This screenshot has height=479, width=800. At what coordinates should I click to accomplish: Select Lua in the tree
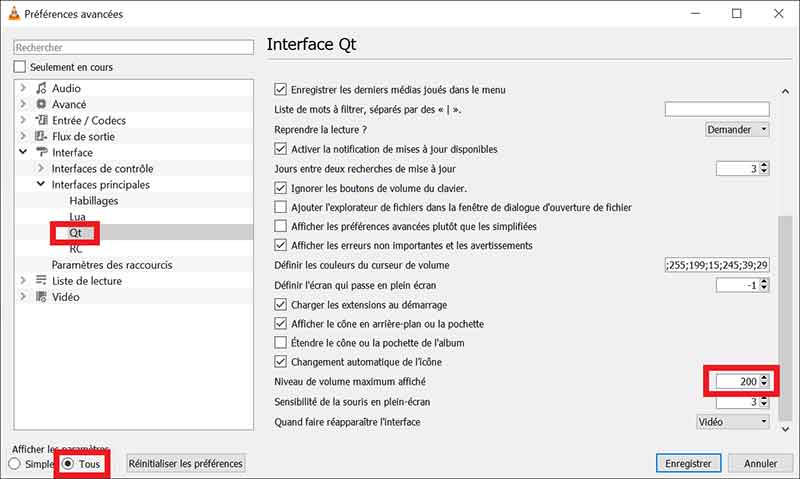point(78,217)
